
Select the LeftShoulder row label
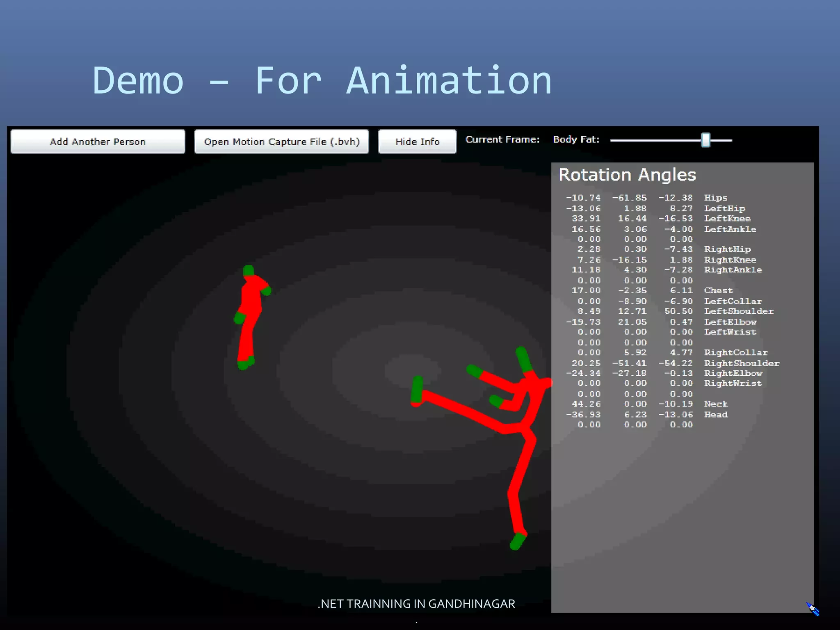pyautogui.click(x=739, y=311)
